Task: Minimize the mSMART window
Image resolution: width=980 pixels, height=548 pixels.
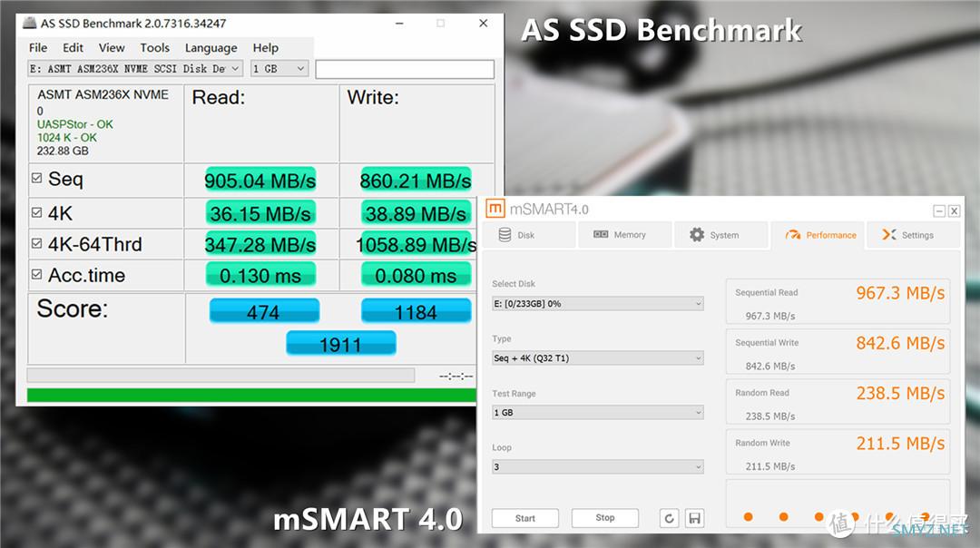Action: click(x=939, y=211)
